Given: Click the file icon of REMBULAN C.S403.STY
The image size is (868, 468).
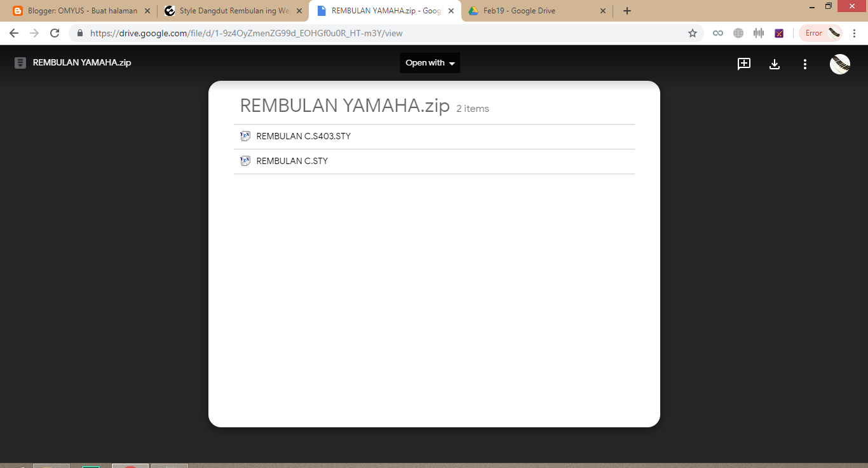Looking at the screenshot, I should coord(245,136).
